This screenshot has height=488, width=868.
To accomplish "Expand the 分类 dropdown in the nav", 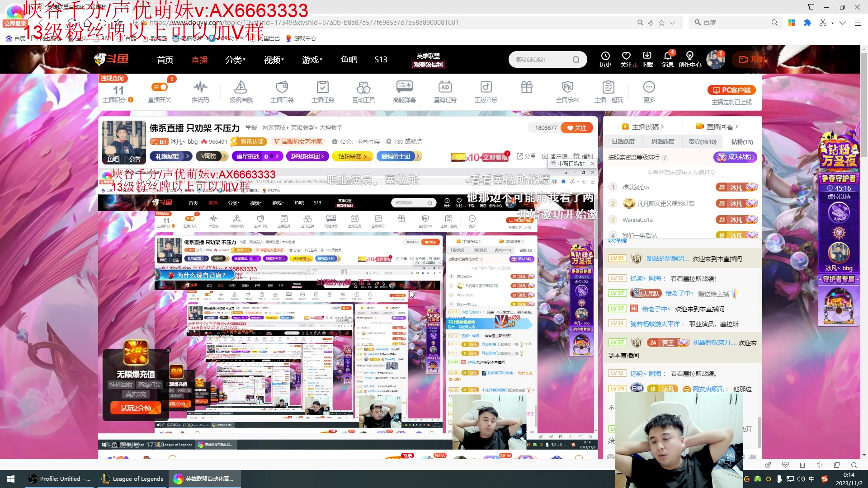I will coord(236,60).
